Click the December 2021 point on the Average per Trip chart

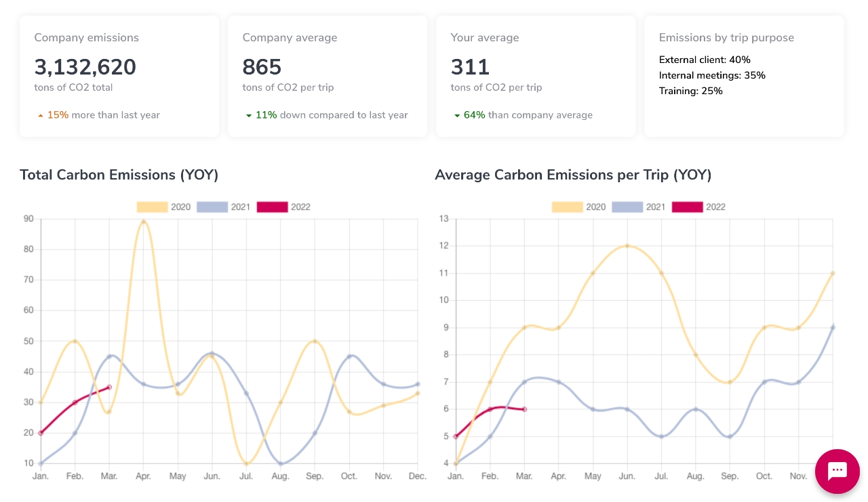[x=833, y=327]
